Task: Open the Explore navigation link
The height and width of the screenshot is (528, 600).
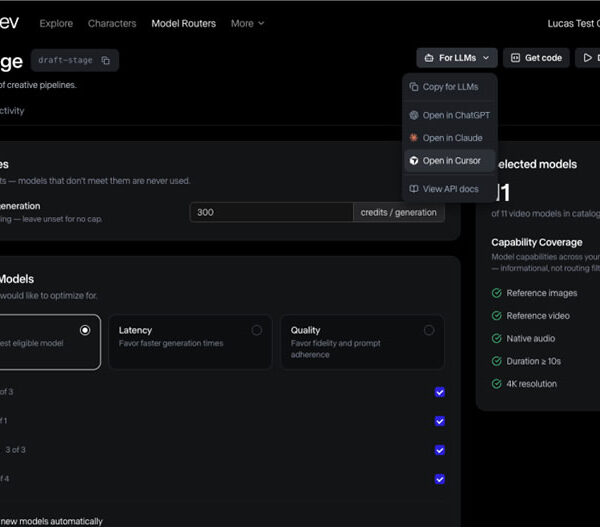Action: 56,23
